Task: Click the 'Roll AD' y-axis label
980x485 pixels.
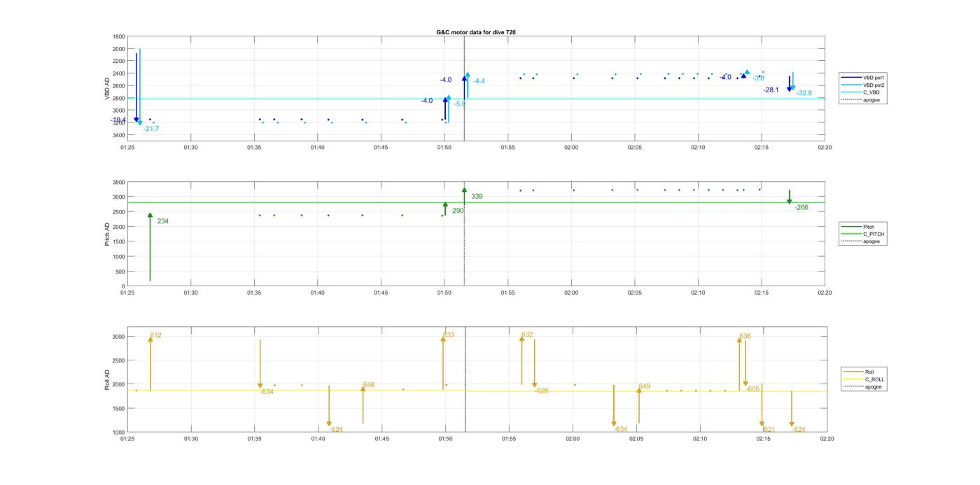Action: (x=108, y=379)
